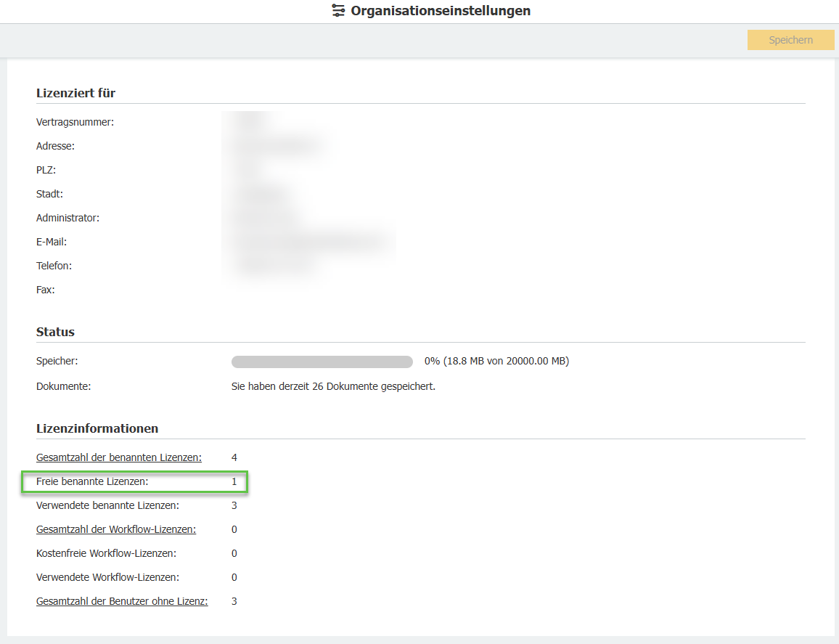The height and width of the screenshot is (644, 839).
Task: Click the 'Kostenfreie Workflow-Lizenzen' label
Action: pos(107,553)
